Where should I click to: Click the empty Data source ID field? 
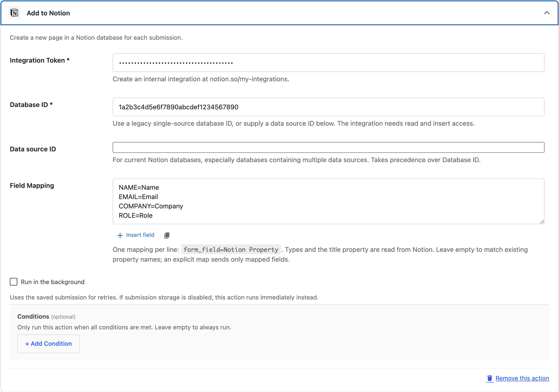pyautogui.click(x=328, y=147)
